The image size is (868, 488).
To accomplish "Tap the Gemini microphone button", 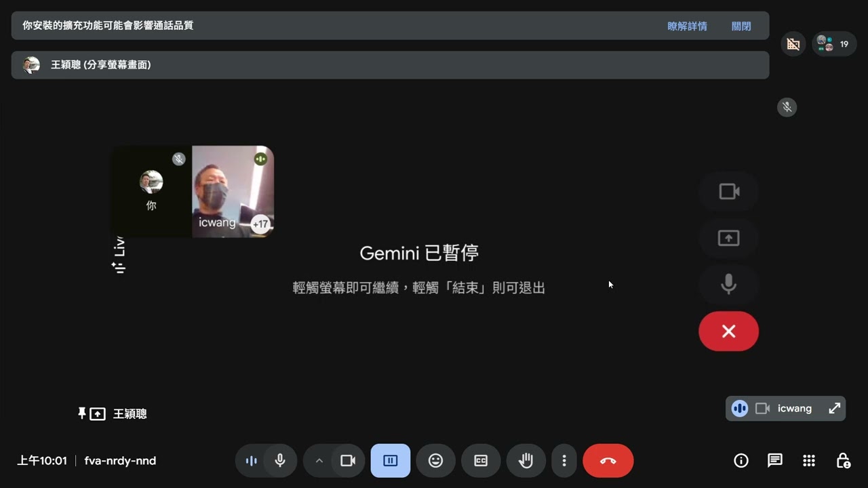I will 728,284.
